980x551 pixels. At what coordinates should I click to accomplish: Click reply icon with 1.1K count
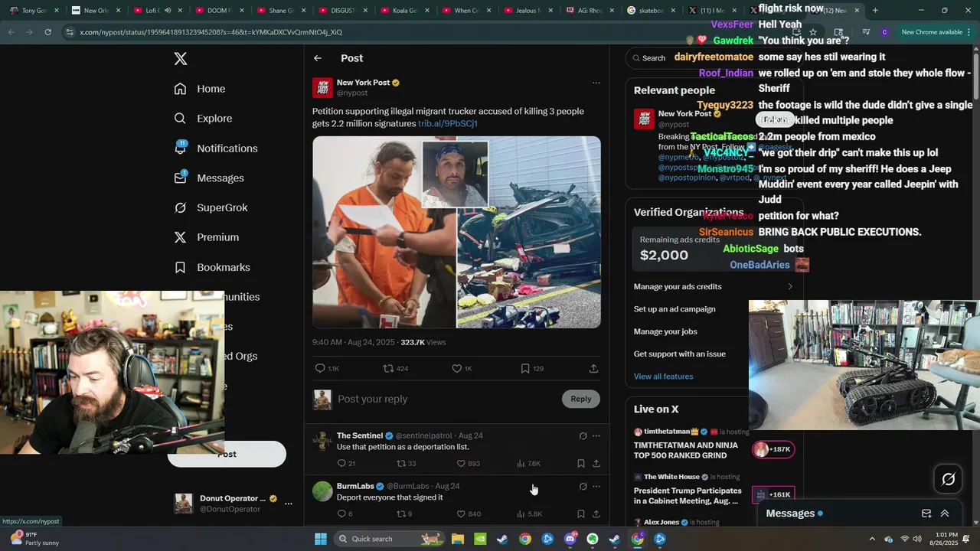click(x=327, y=369)
